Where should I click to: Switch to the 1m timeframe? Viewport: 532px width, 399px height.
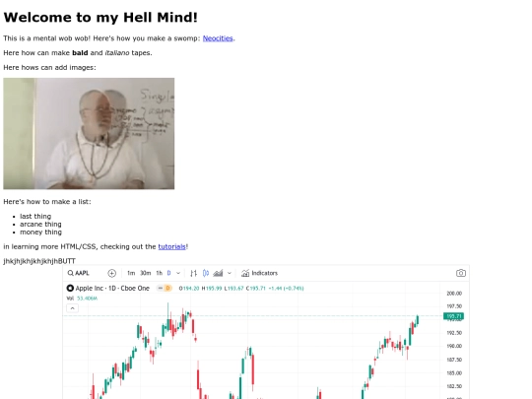pos(131,273)
